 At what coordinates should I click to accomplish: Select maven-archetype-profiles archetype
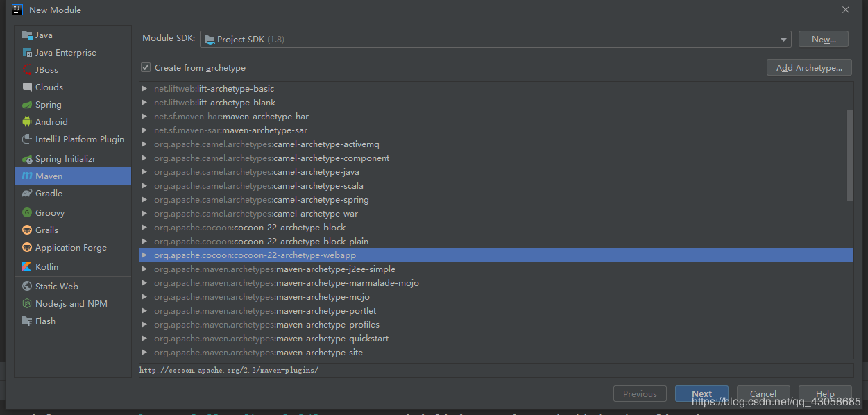(x=496, y=325)
